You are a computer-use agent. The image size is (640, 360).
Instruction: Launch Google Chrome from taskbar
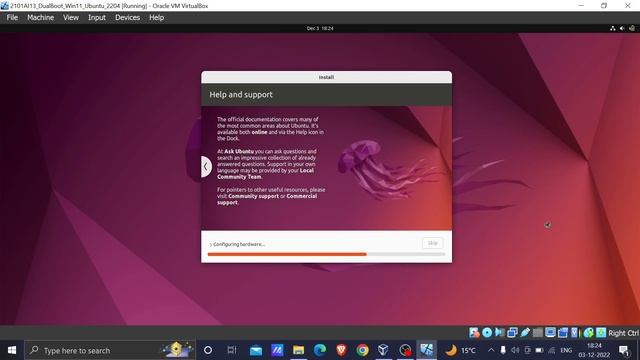click(x=362, y=350)
